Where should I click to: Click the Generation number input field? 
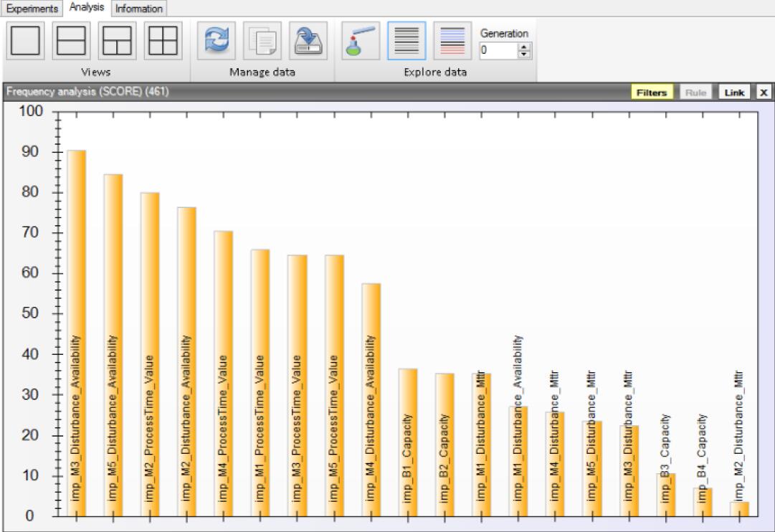(499, 50)
